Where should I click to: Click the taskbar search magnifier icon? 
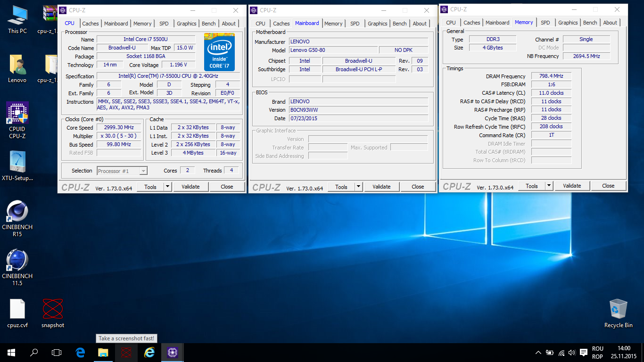click(x=34, y=352)
